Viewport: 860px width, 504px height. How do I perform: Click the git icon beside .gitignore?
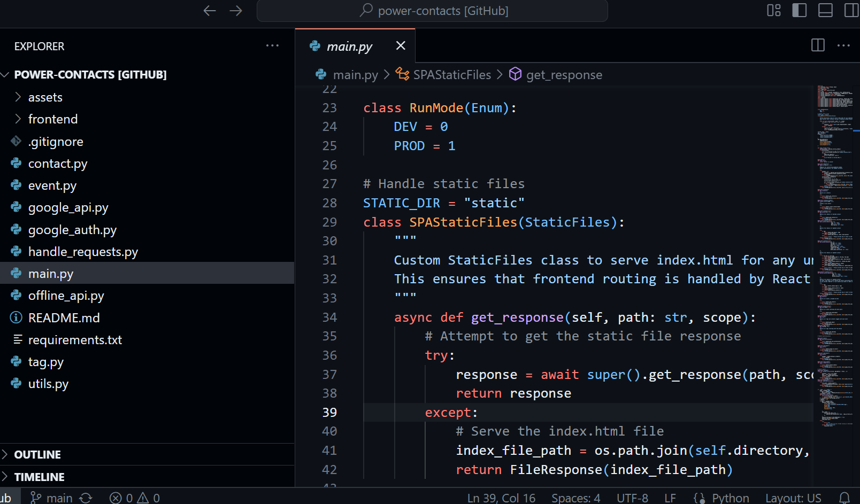pos(17,141)
